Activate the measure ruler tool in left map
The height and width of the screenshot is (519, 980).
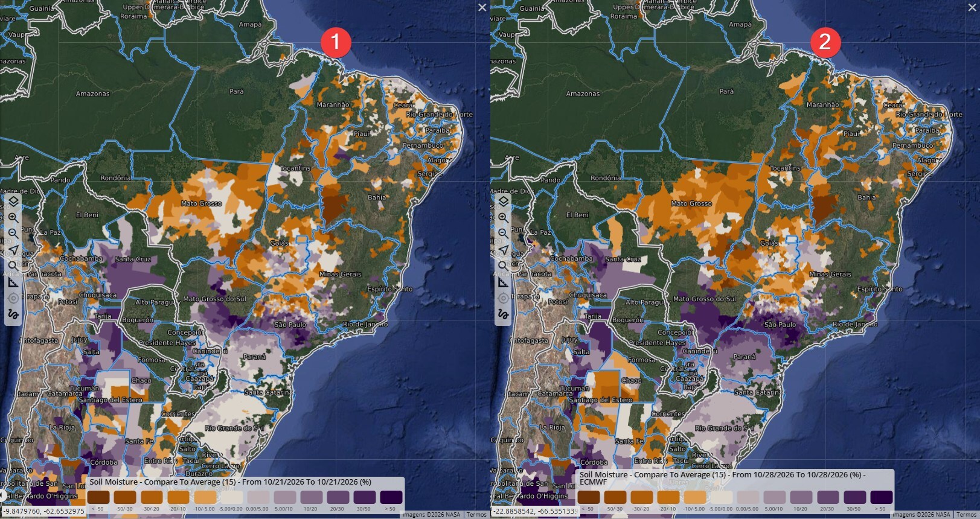(x=13, y=282)
